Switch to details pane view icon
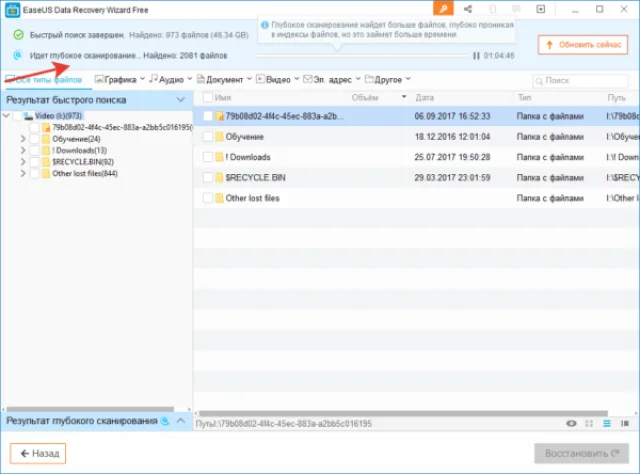The image size is (640, 474). pos(624,423)
